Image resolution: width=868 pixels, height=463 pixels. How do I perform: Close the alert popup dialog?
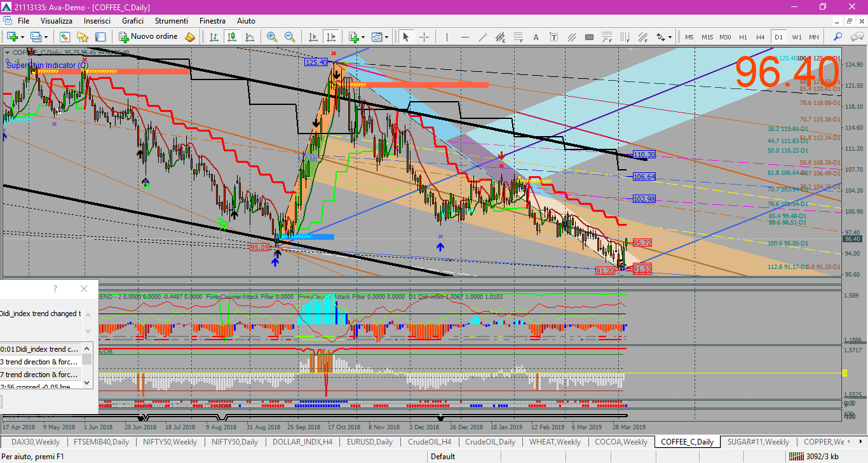[x=84, y=289]
